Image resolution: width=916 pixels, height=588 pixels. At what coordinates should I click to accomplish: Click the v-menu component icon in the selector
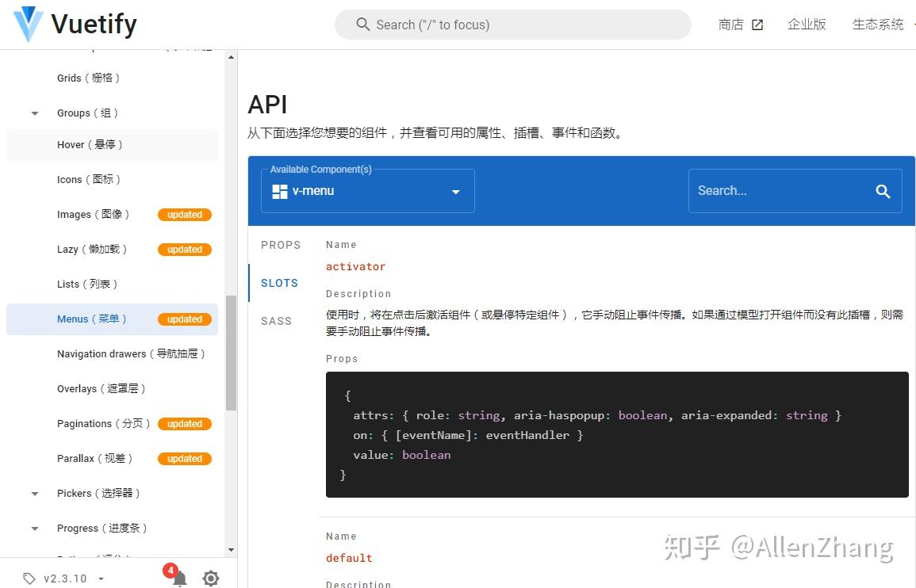tap(278, 191)
